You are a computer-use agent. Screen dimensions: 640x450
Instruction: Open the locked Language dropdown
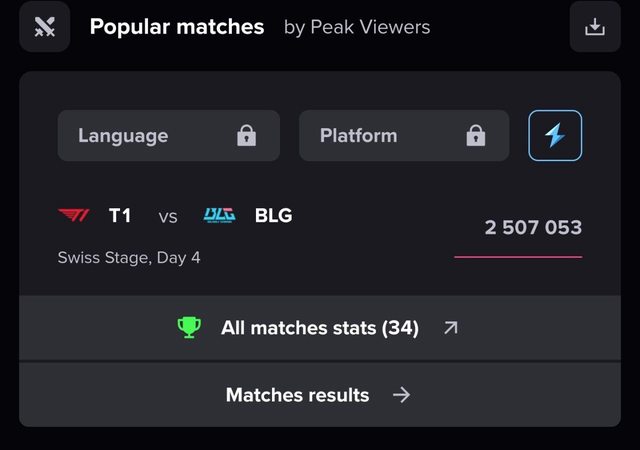point(169,135)
